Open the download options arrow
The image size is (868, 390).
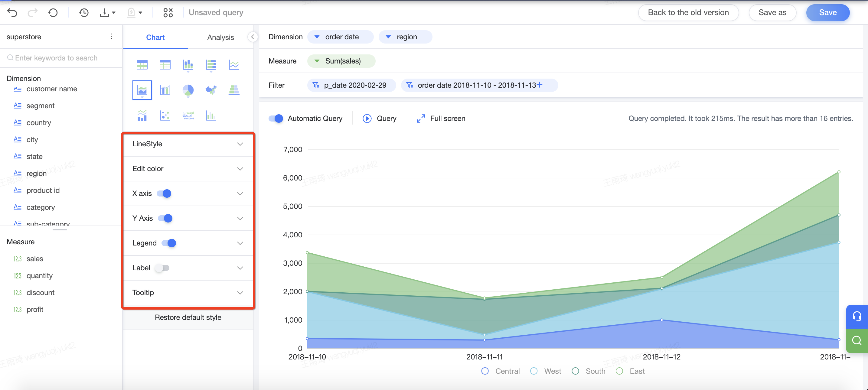(113, 13)
